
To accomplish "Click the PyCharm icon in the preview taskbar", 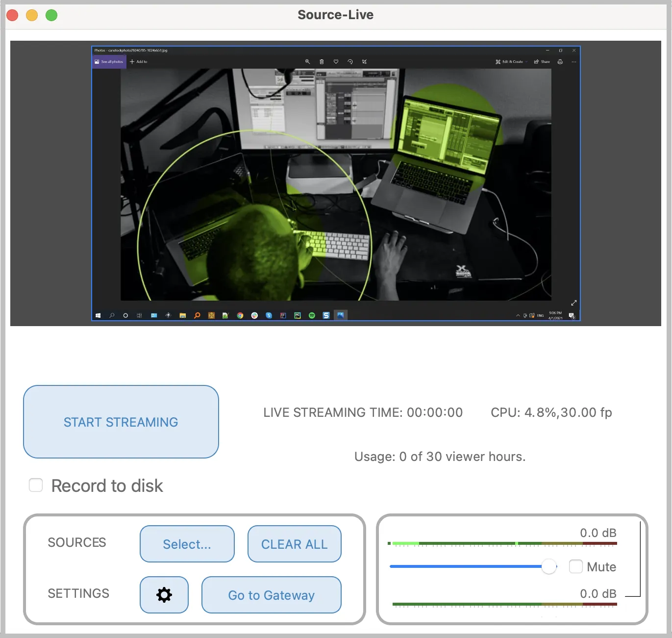I will coord(298,315).
